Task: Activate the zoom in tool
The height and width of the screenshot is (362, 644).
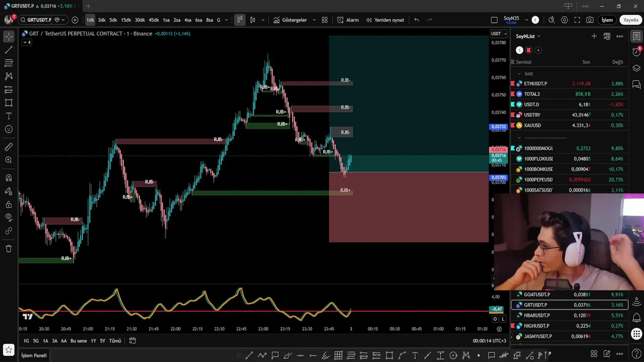Action: 9,160
